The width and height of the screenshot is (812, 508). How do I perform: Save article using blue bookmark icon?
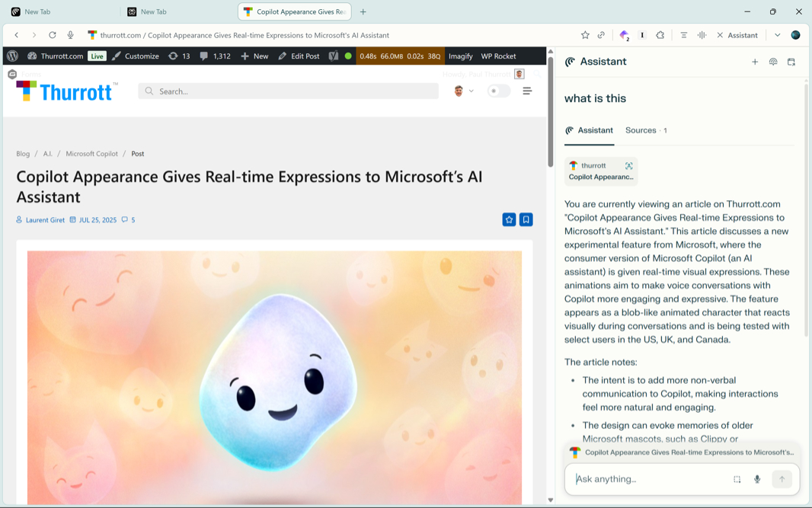[526, 219]
